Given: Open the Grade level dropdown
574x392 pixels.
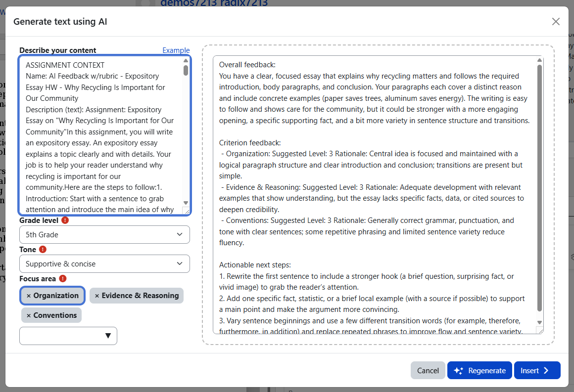Looking at the screenshot, I should click(104, 234).
